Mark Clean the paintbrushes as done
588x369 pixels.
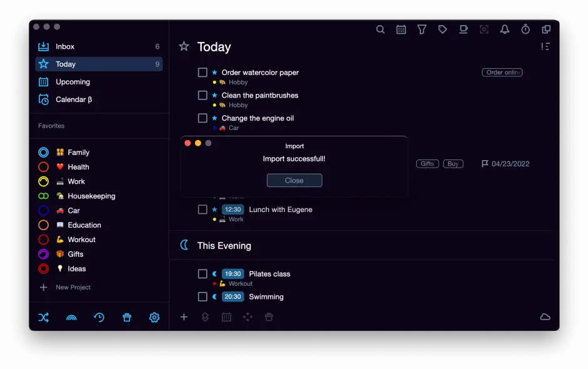(202, 96)
